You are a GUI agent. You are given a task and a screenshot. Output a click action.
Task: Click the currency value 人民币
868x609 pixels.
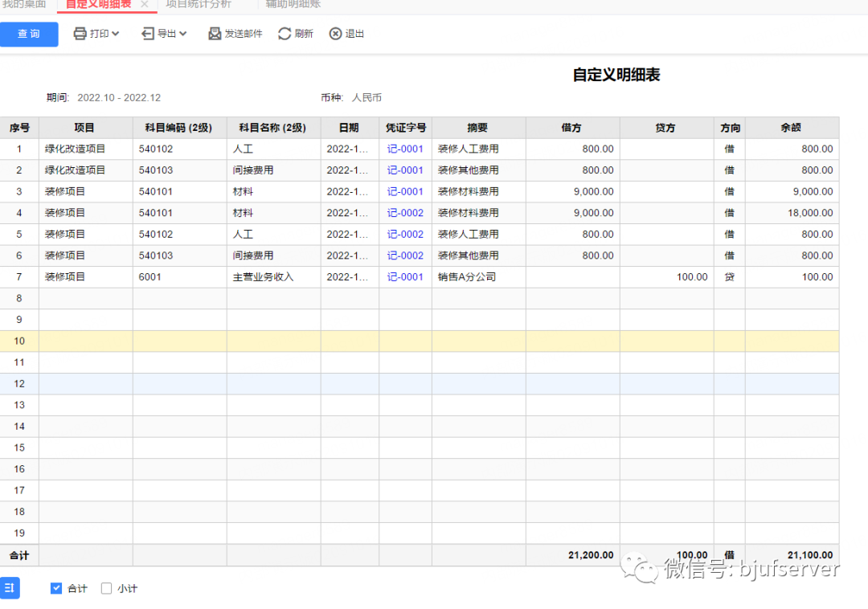point(366,98)
